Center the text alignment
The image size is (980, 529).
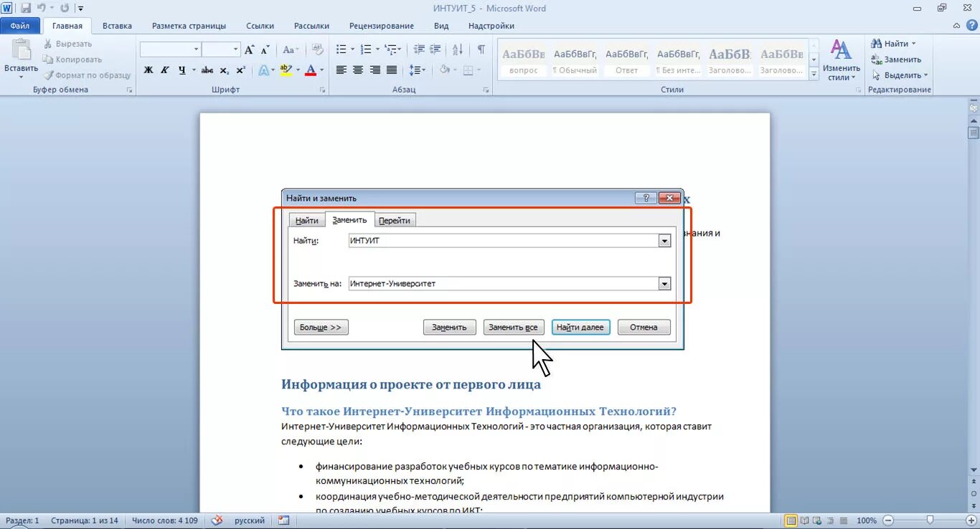(357, 70)
